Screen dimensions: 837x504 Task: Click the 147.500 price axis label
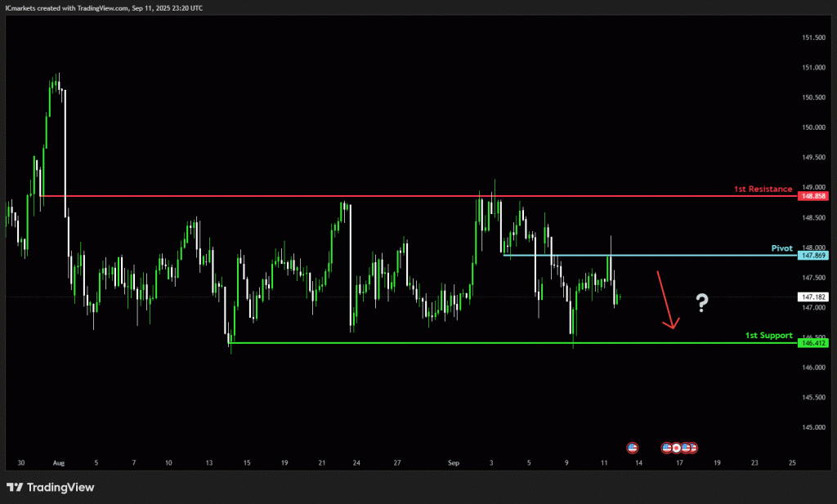[813, 278]
